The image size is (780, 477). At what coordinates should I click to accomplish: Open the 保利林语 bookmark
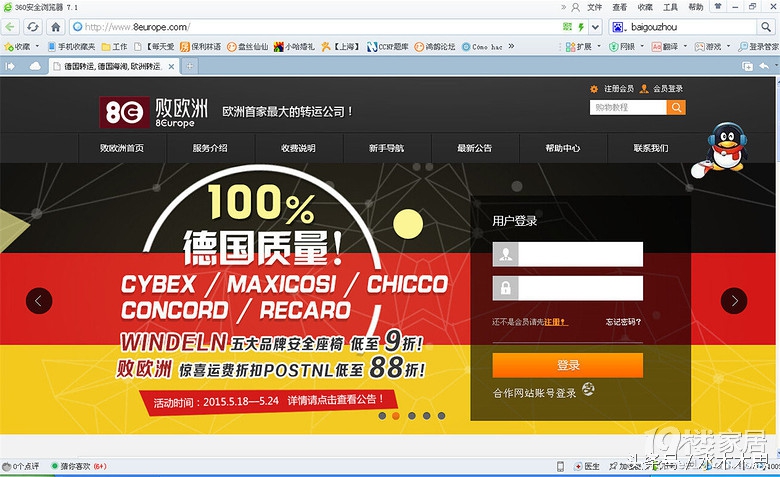click(x=200, y=47)
